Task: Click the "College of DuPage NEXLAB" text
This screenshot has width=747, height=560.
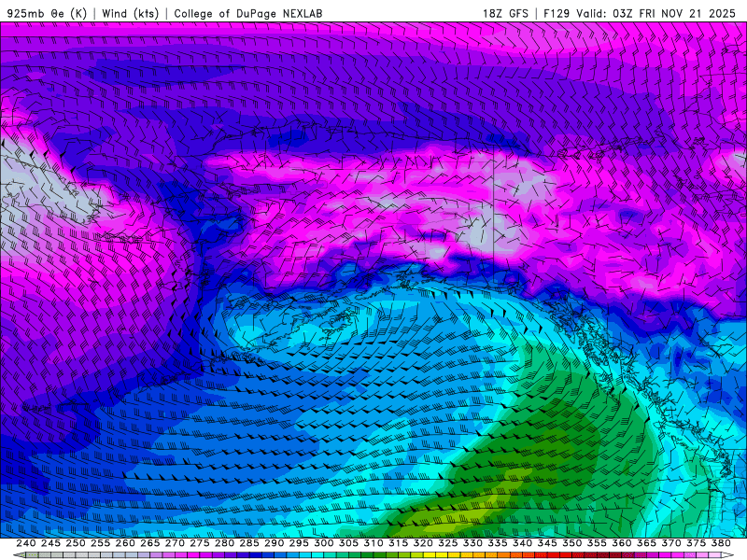Action: (x=248, y=13)
